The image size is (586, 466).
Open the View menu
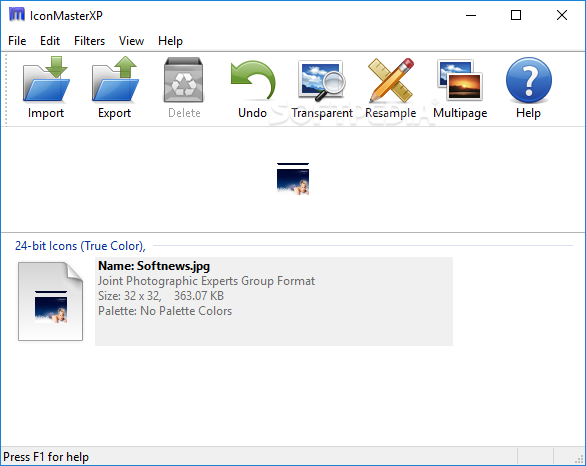(x=131, y=41)
